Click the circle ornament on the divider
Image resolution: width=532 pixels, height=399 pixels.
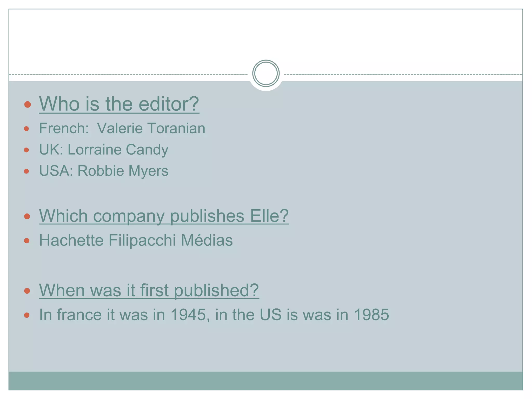point(266,74)
